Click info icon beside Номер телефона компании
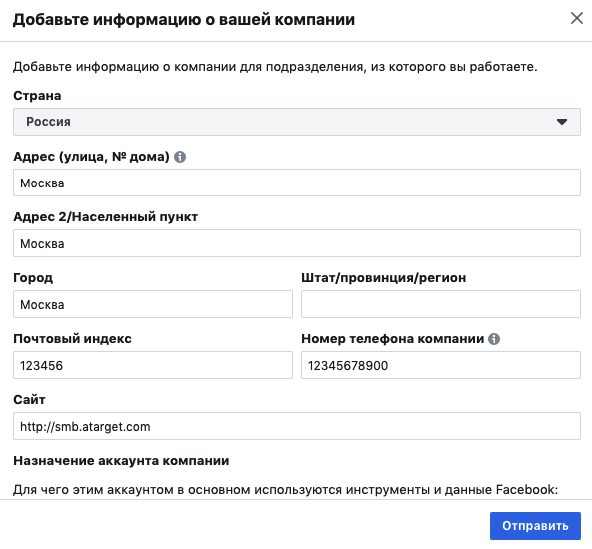 coord(494,339)
